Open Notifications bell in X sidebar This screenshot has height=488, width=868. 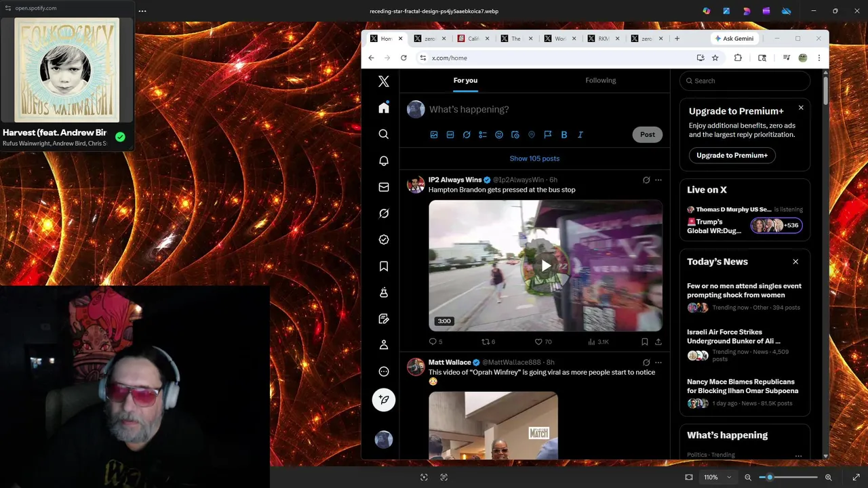384,161
